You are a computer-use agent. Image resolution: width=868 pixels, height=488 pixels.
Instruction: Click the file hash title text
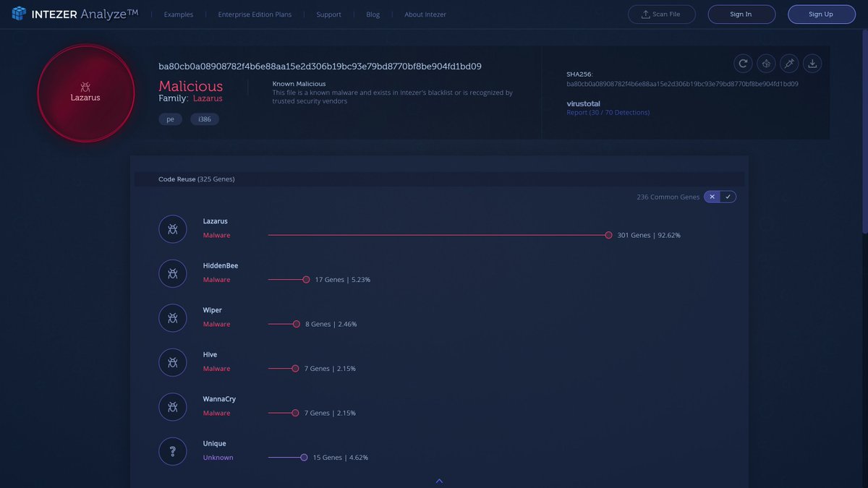point(320,67)
